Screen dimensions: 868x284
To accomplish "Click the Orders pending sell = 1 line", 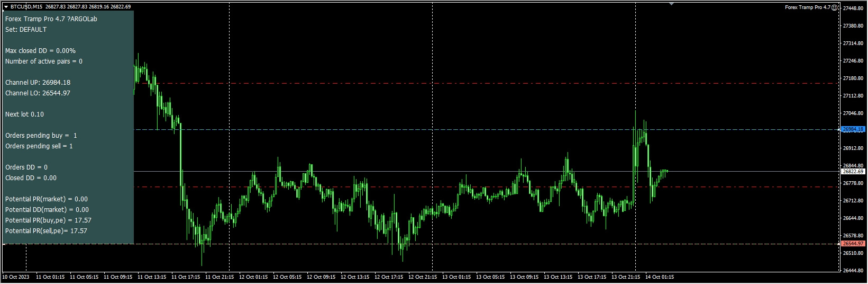I will (39, 146).
